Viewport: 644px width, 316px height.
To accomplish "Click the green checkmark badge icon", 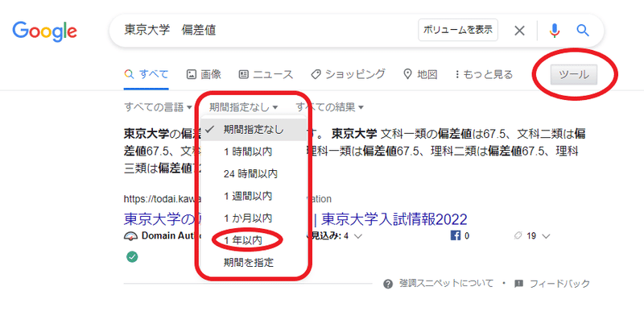I will tap(132, 256).
